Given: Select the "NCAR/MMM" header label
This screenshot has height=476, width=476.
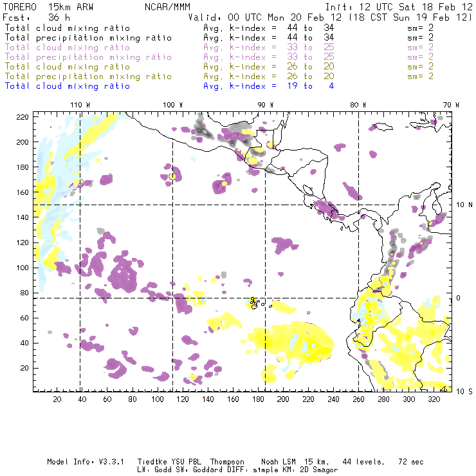Looking at the screenshot, I should point(168,7).
